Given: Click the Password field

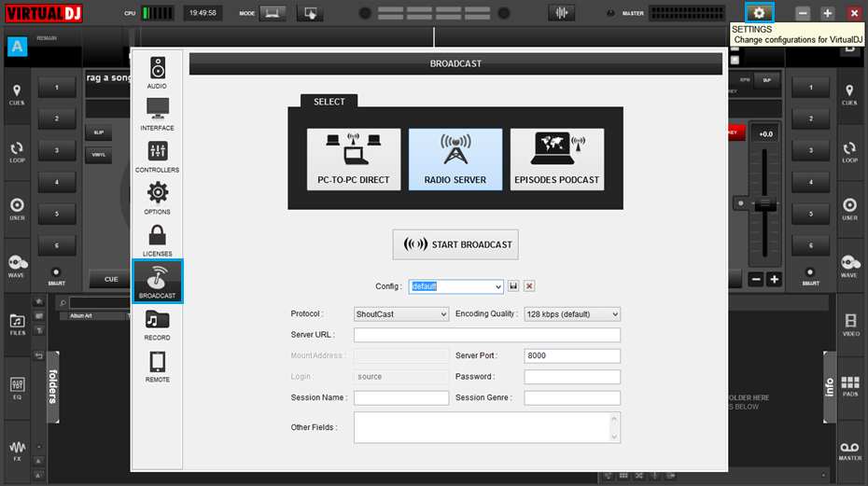Looking at the screenshot, I should (572, 377).
